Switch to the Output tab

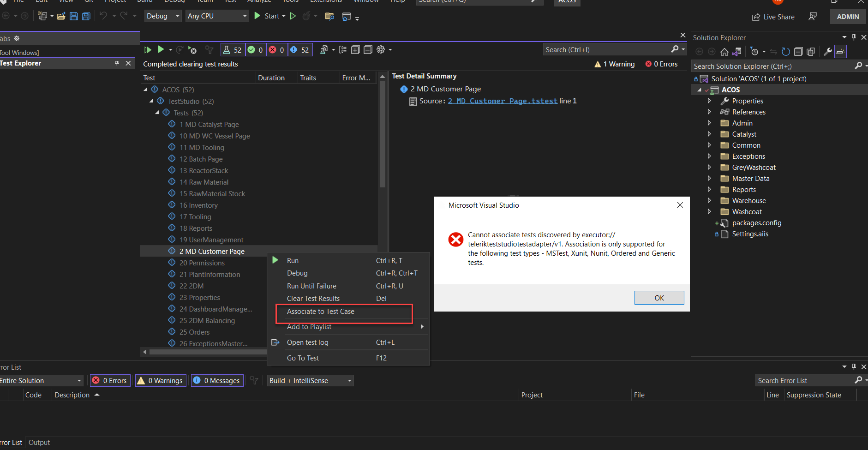click(39, 442)
